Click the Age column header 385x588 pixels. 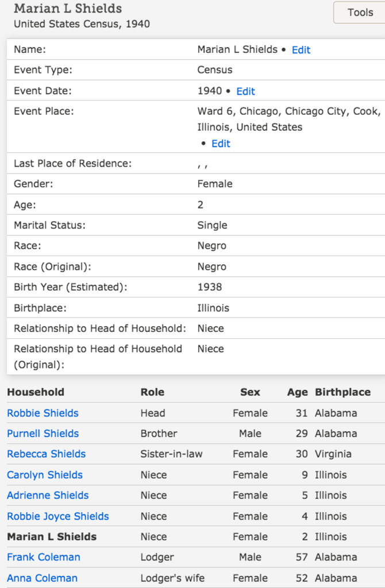297,392
